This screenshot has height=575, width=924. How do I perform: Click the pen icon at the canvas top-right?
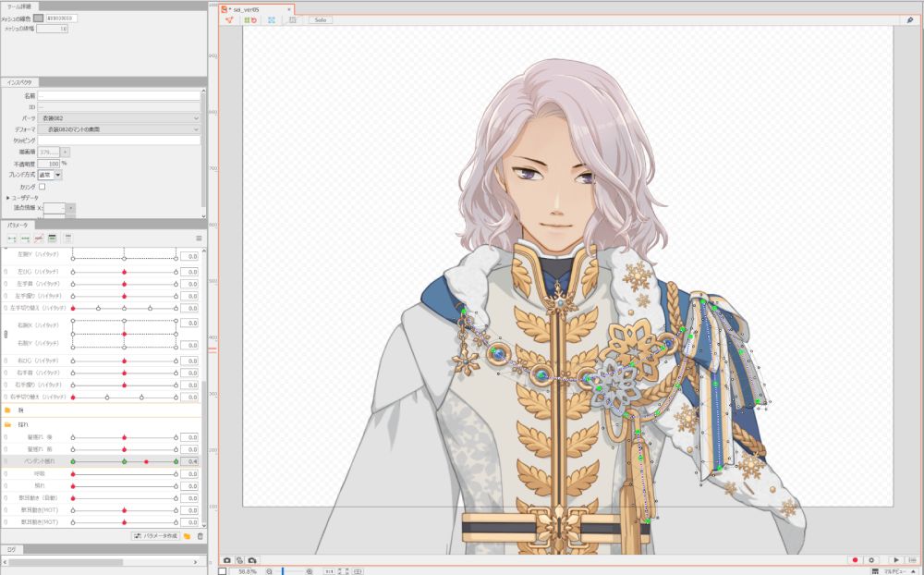point(910,20)
